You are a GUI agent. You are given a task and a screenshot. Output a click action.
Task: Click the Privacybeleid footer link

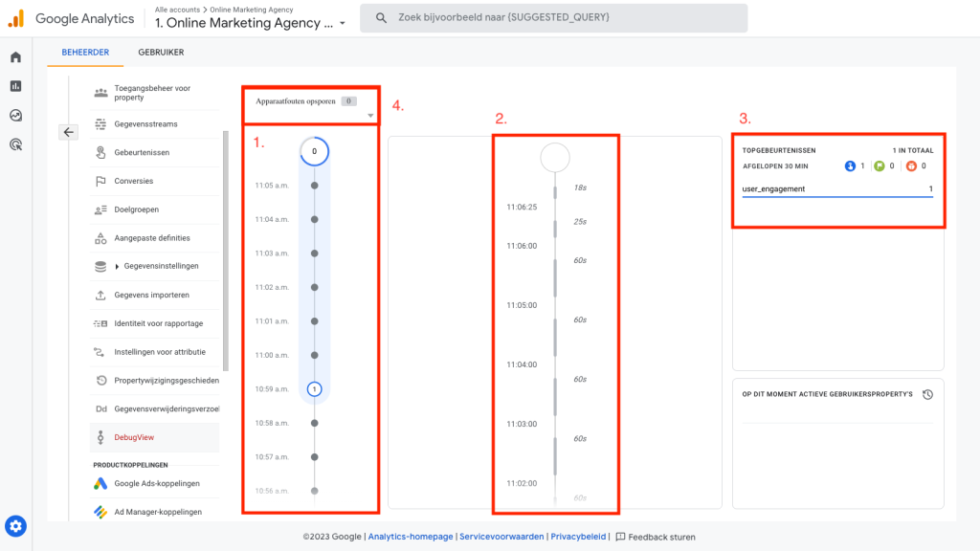click(578, 537)
